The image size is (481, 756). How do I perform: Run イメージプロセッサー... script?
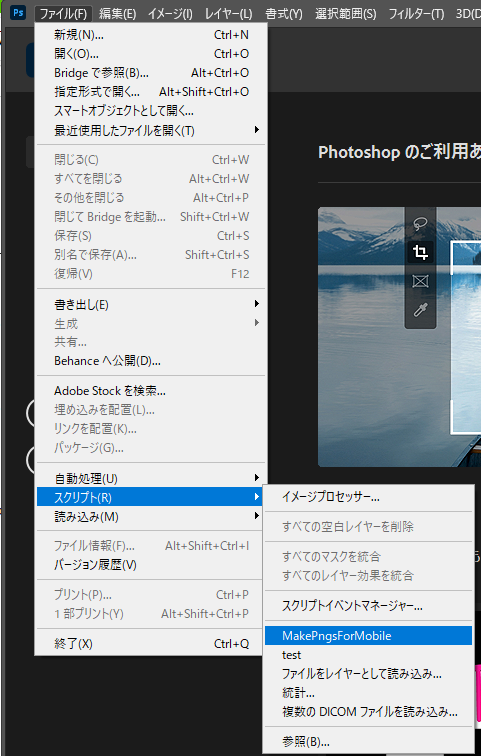pyautogui.click(x=369, y=497)
